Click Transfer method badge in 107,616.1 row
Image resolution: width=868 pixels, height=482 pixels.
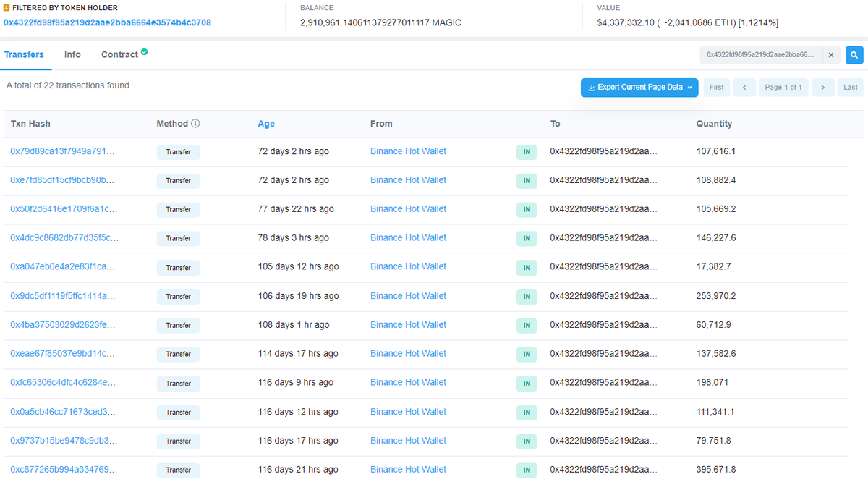tap(178, 152)
